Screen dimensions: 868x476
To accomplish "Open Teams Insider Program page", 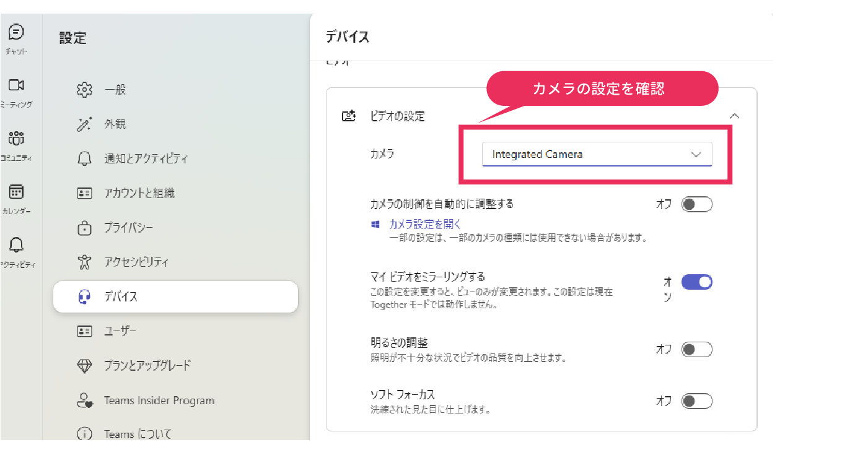I will coord(159,400).
